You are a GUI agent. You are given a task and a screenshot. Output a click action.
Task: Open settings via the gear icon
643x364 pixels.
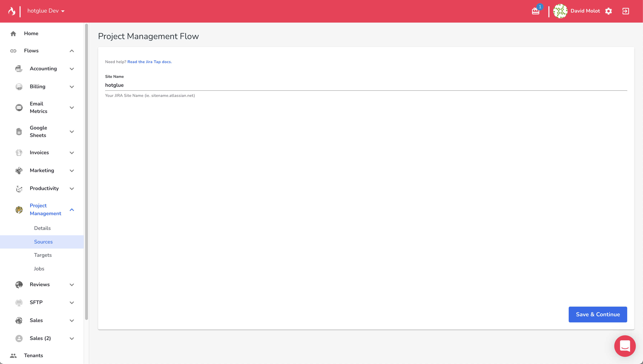609,11
